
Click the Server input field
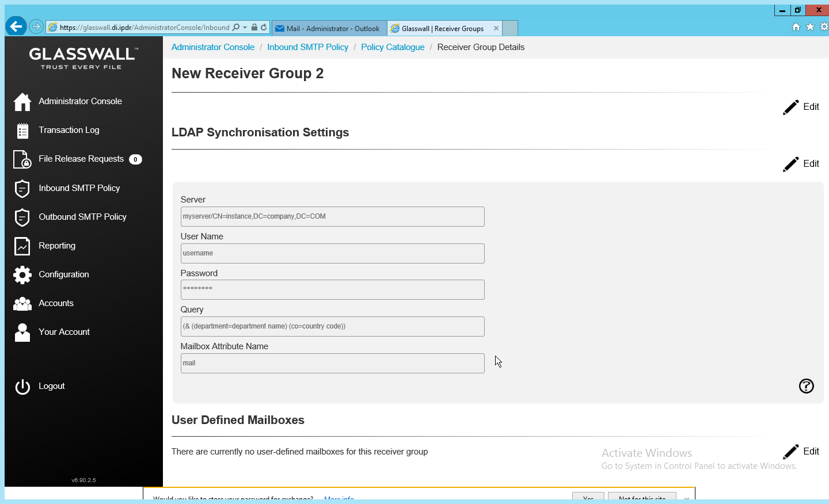point(332,217)
